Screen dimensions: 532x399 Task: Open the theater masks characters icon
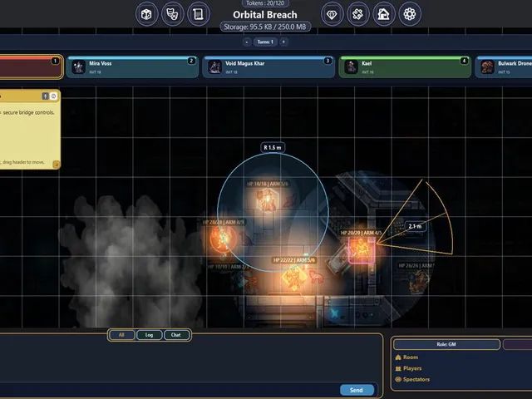[x=173, y=14]
